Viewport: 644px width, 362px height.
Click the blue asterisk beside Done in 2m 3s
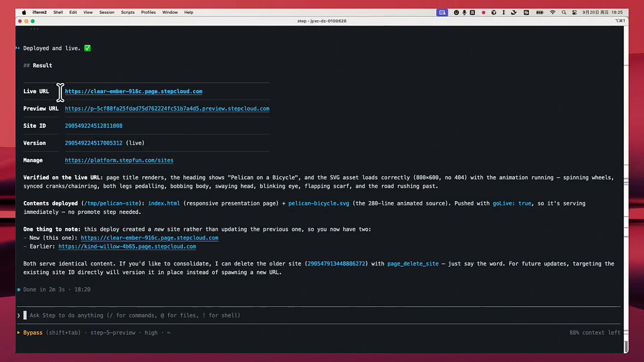(19, 289)
